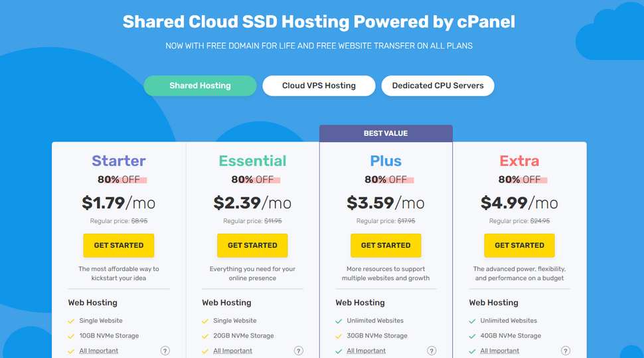Click the free domain for life subtitle

click(x=319, y=46)
